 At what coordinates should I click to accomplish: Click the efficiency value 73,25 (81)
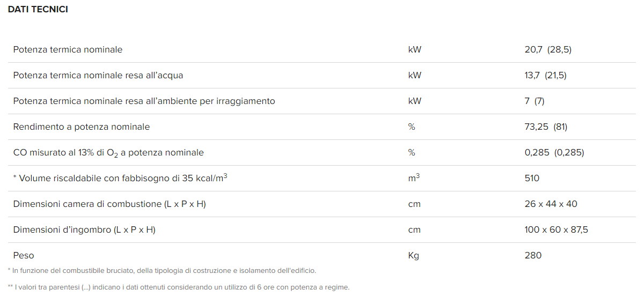pyautogui.click(x=546, y=127)
